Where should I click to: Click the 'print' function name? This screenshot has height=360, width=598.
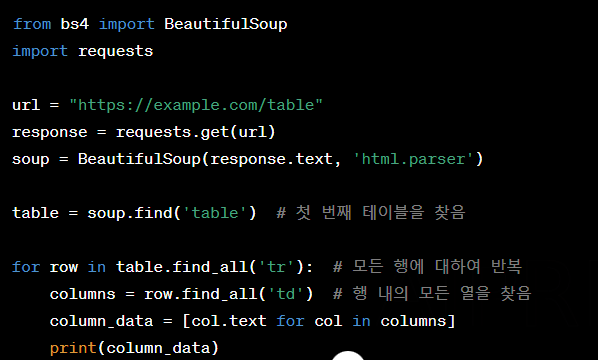pyautogui.click(x=73, y=348)
